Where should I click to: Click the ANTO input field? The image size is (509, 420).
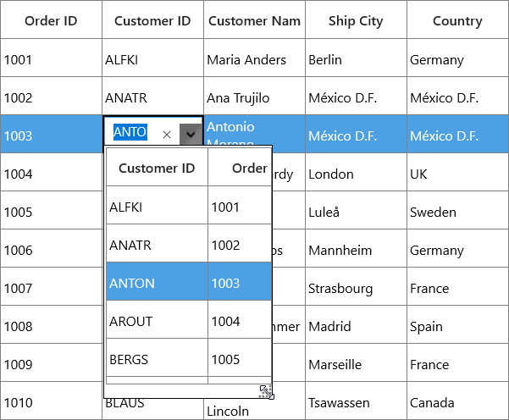click(x=132, y=132)
